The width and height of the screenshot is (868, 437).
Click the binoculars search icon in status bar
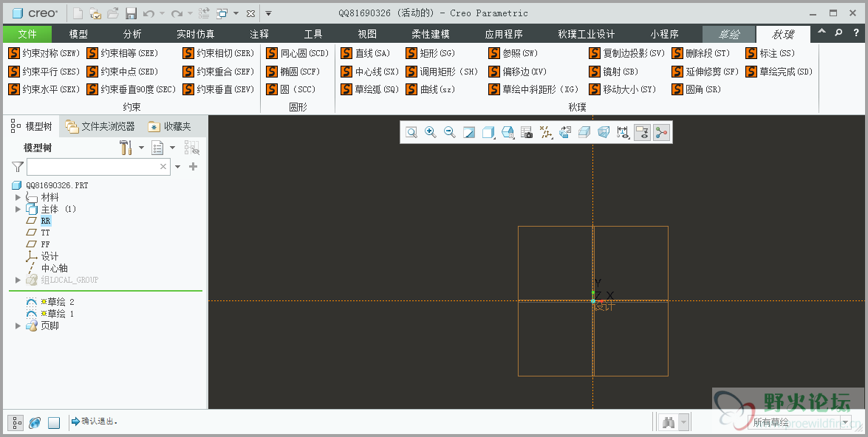tap(669, 423)
